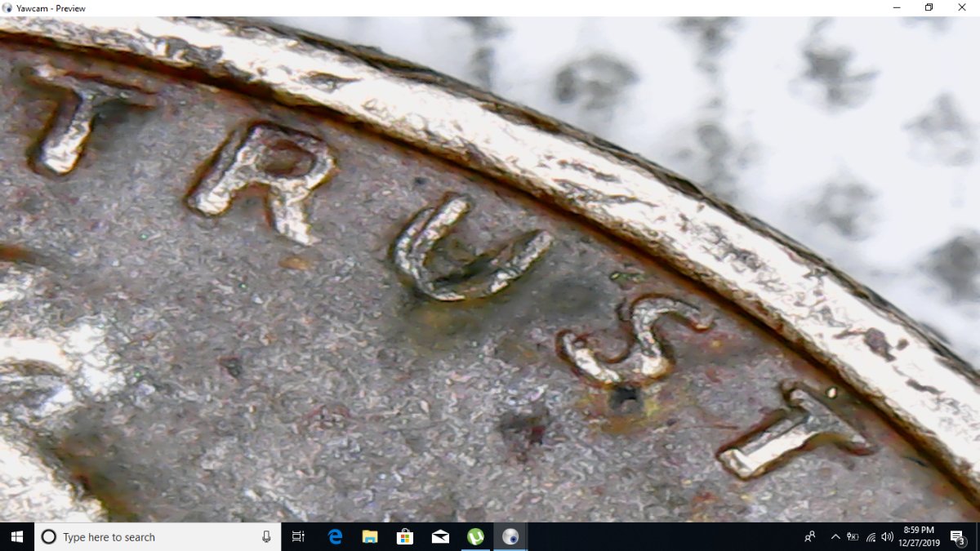Select the Yawcam taskbar button

(510, 536)
